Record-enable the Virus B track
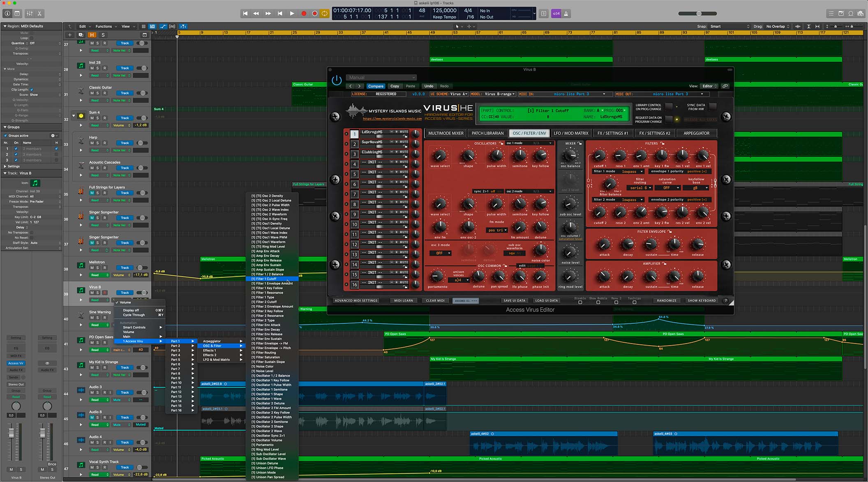Viewport: 868px width, 482px height. (104, 293)
